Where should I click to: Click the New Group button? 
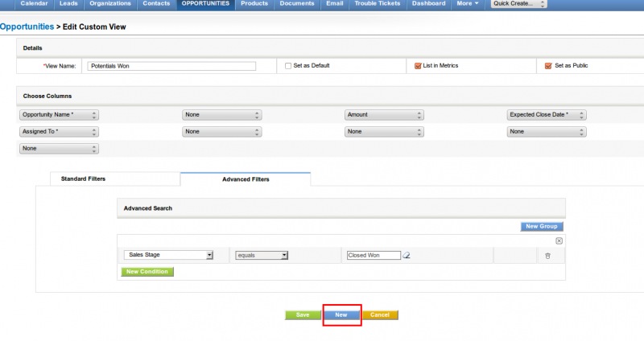(x=542, y=227)
